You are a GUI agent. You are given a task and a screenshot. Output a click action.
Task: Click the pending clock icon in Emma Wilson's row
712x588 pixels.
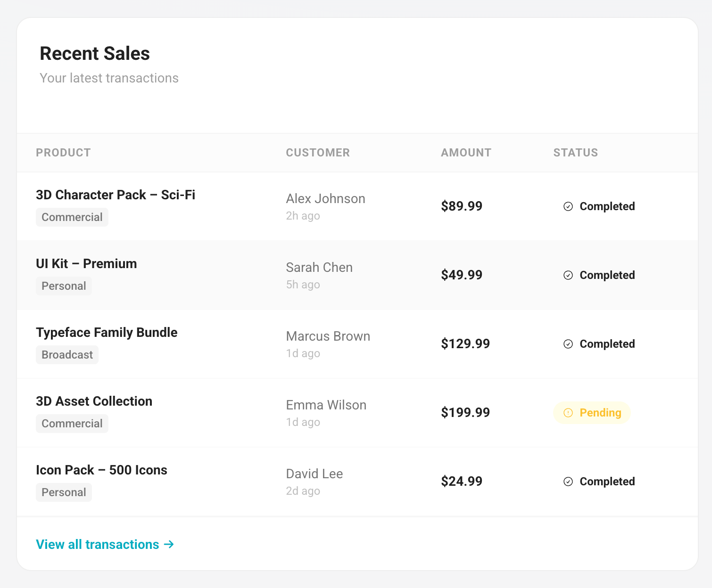[x=568, y=413]
